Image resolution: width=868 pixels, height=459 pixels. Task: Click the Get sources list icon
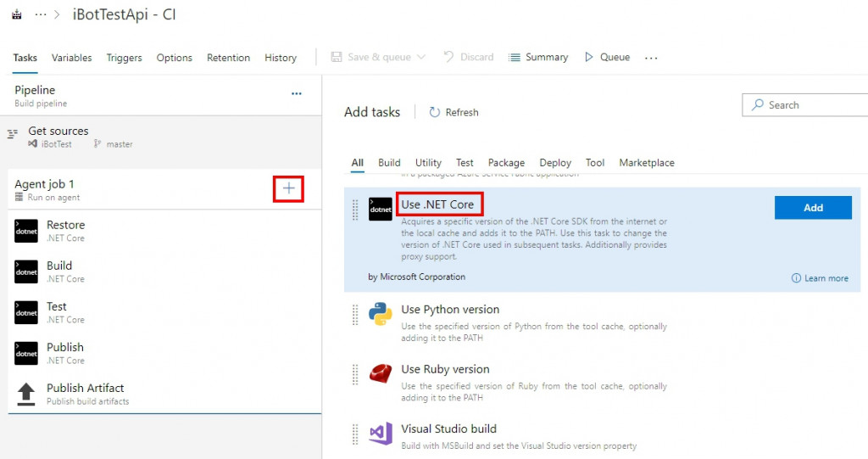pyautogui.click(x=12, y=133)
